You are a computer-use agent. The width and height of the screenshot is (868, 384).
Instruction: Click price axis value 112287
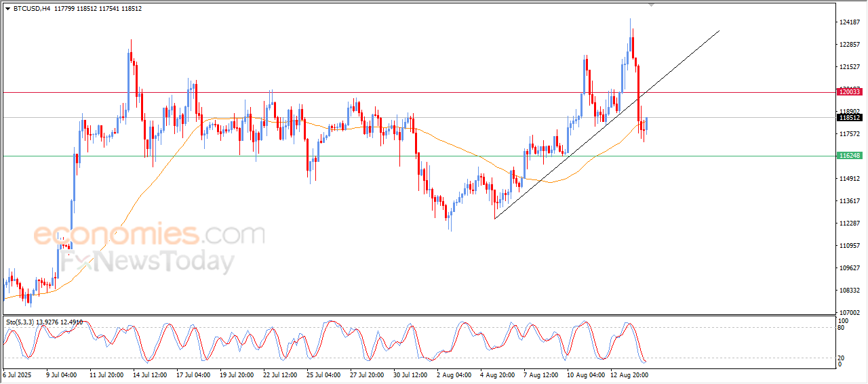(x=849, y=223)
